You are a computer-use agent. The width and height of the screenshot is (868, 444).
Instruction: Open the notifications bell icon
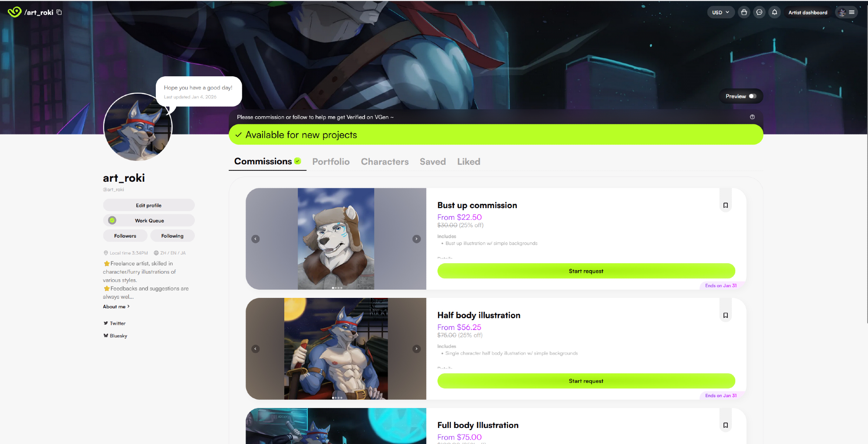click(774, 12)
